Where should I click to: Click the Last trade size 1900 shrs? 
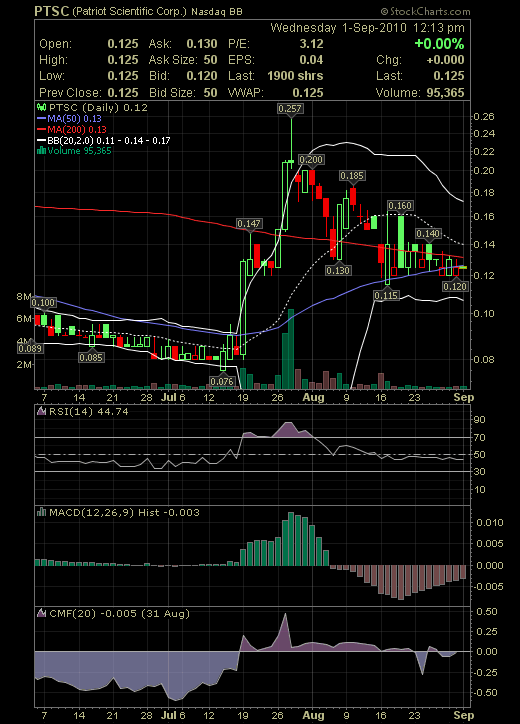coord(295,76)
